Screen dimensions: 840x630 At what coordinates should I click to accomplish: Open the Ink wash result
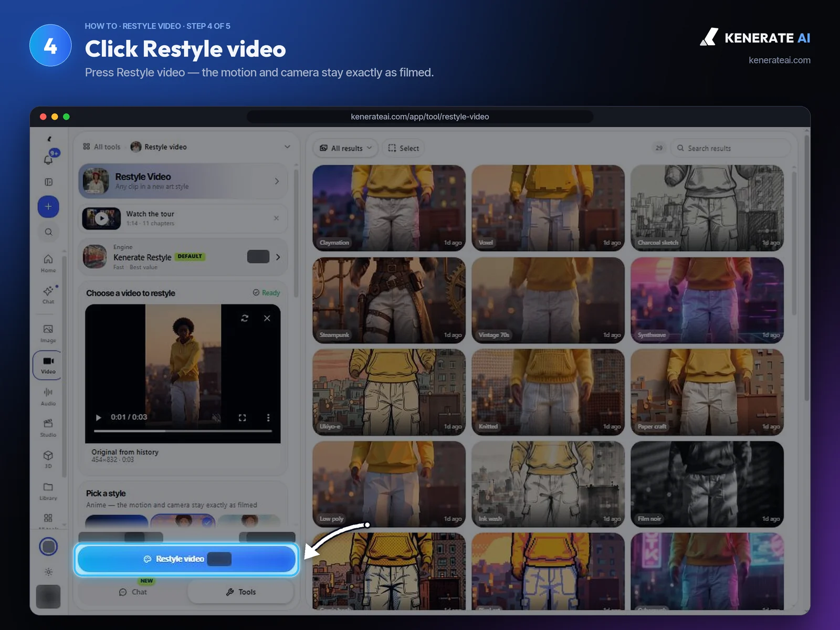548,484
